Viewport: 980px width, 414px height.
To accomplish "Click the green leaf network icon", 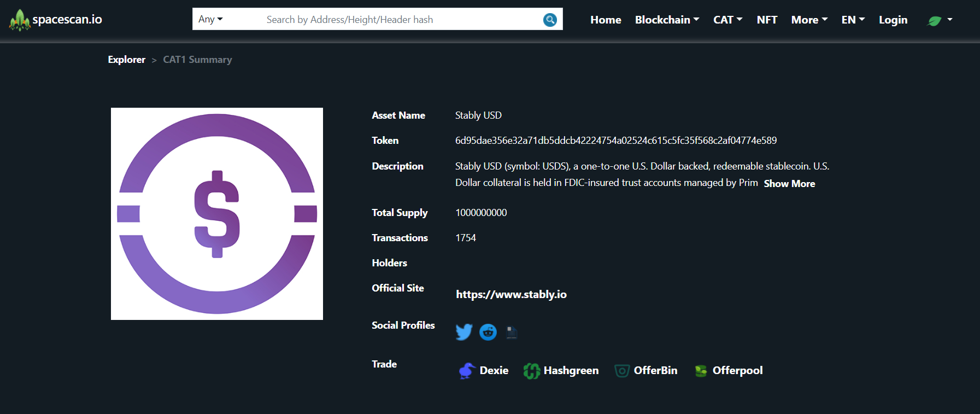I will point(935,21).
